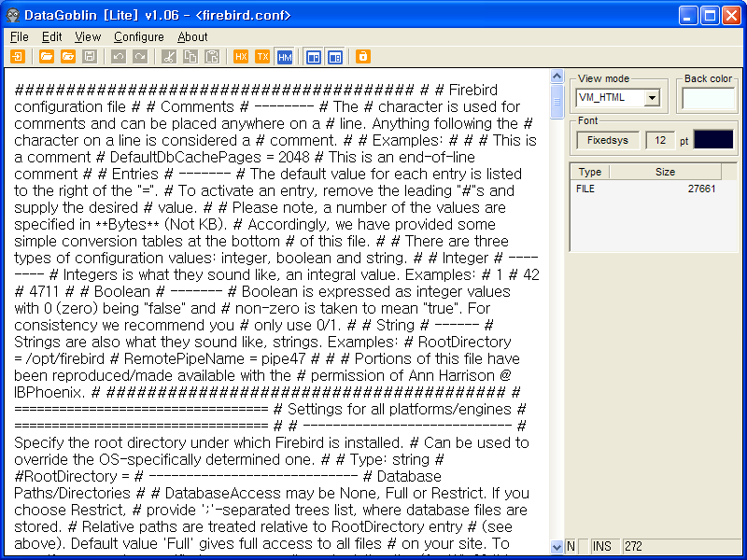
Task: Click the Fixedsys font name button
Action: (607, 140)
